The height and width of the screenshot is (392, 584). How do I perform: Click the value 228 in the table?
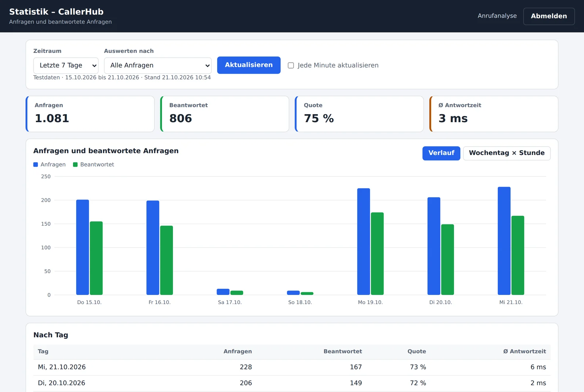246,367
